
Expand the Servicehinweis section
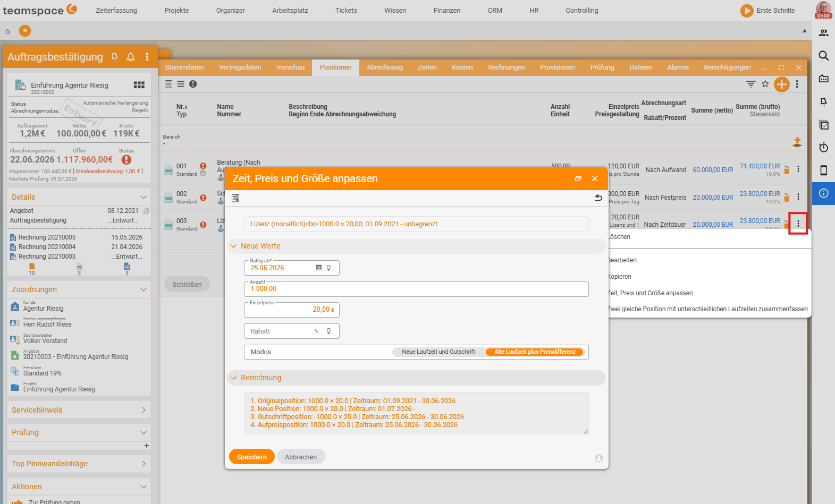[143, 410]
